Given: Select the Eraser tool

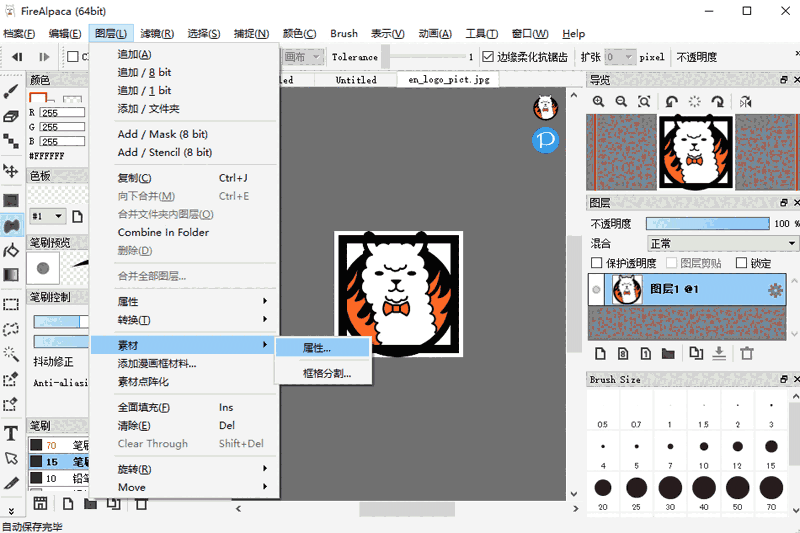Looking at the screenshot, I should 11,116.
